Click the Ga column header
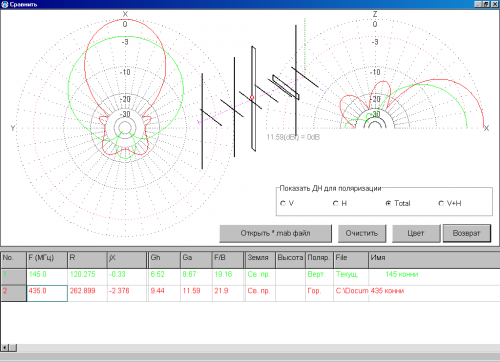 coord(197,260)
